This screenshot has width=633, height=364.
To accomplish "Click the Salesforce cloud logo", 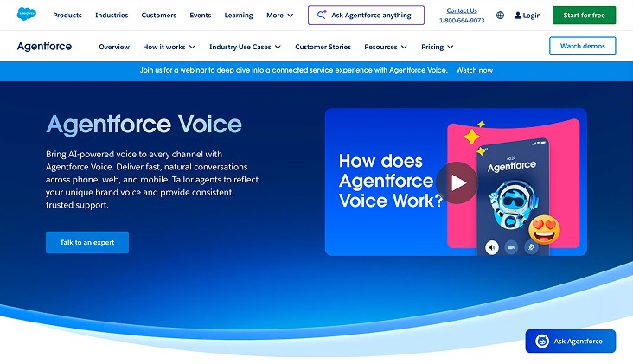I will [27, 14].
